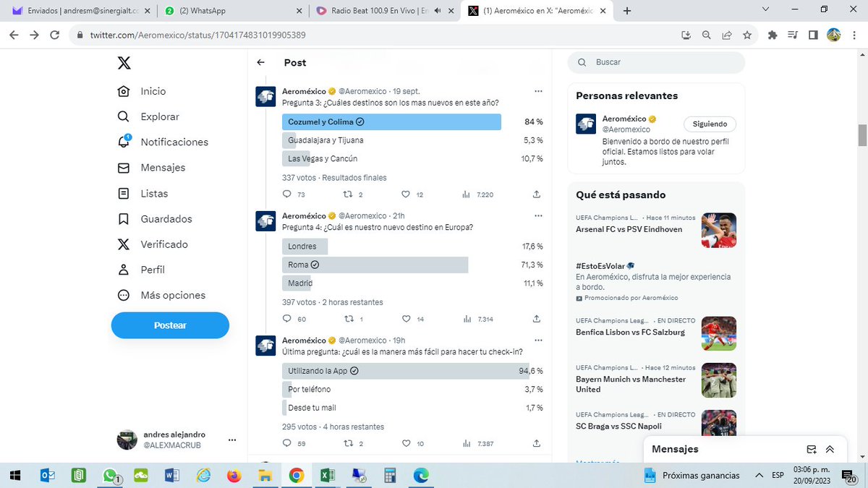
Task: Click the Perfil person icon
Action: (124, 270)
